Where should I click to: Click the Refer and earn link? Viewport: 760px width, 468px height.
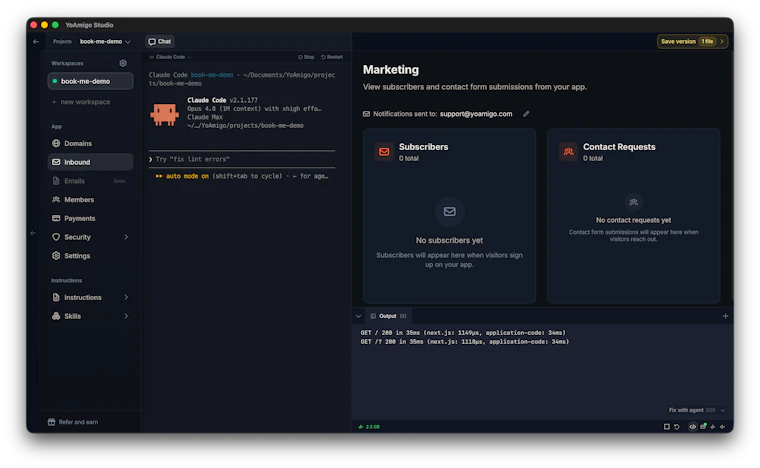tap(73, 422)
